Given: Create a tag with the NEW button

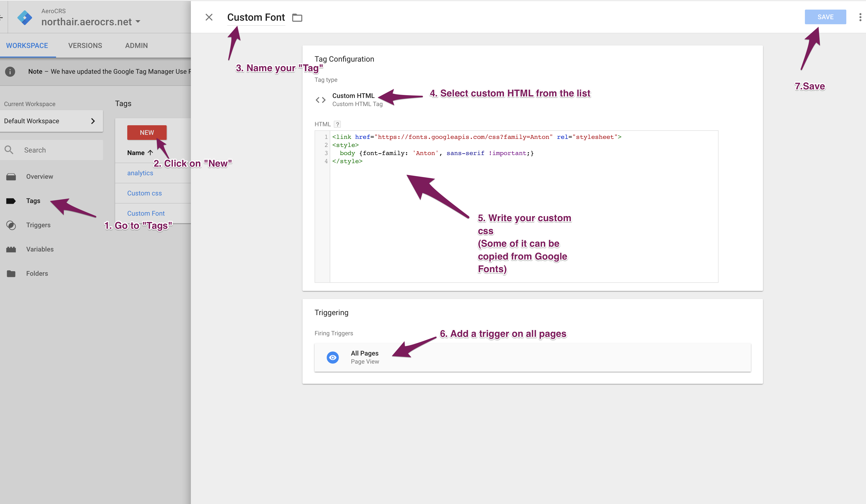Looking at the screenshot, I should [147, 132].
